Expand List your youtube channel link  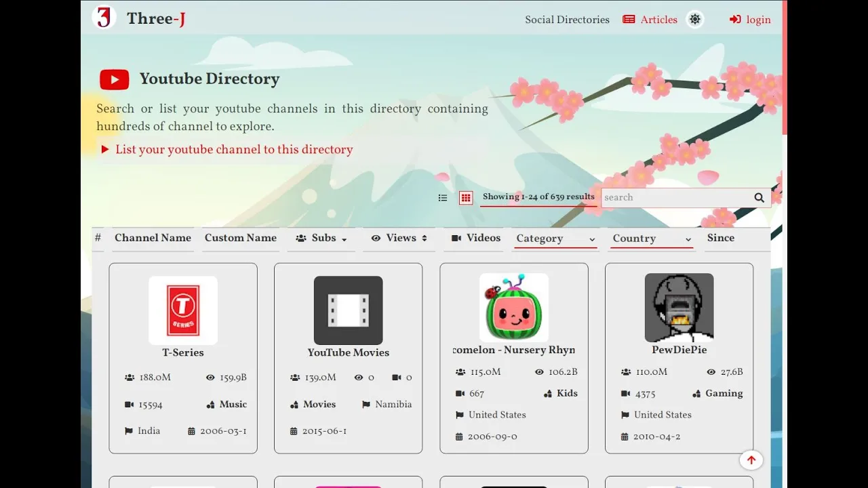(227, 150)
